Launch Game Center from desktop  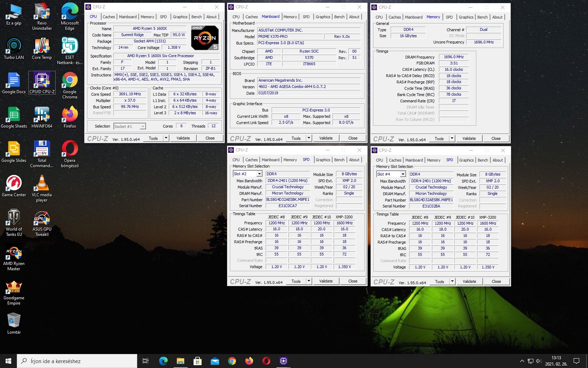pos(14,186)
